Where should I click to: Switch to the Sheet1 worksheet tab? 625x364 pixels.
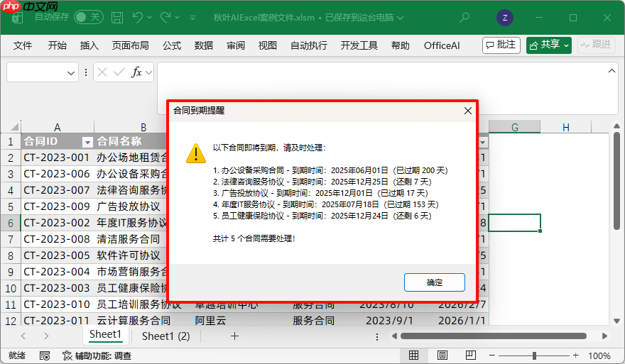pyautogui.click(x=105, y=334)
